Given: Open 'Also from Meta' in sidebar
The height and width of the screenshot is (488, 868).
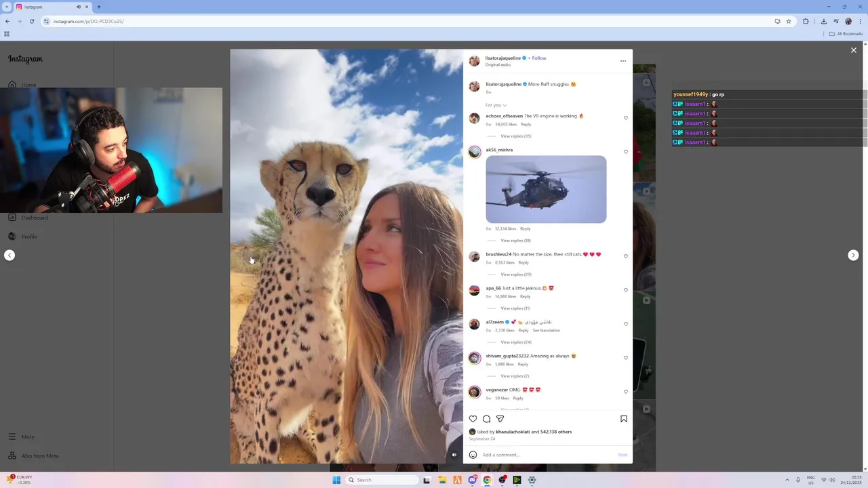Looking at the screenshot, I should pyautogui.click(x=33, y=456).
